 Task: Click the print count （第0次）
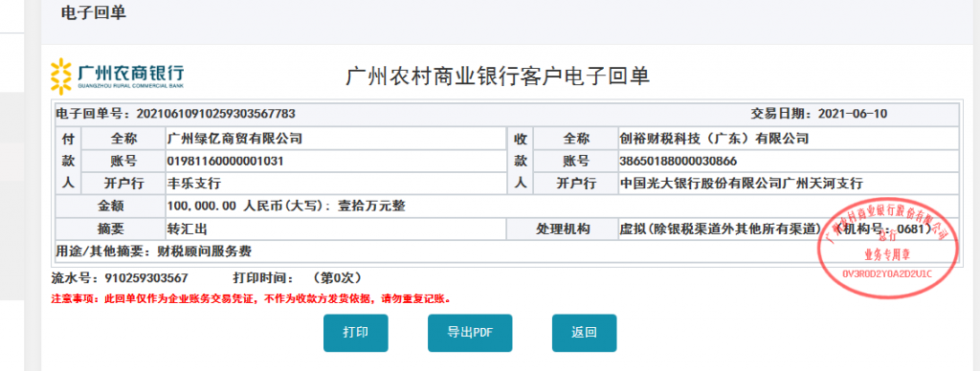tap(336, 277)
